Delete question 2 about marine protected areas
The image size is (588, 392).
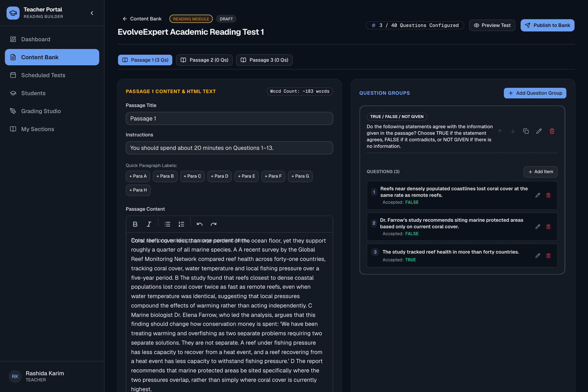(548, 227)
